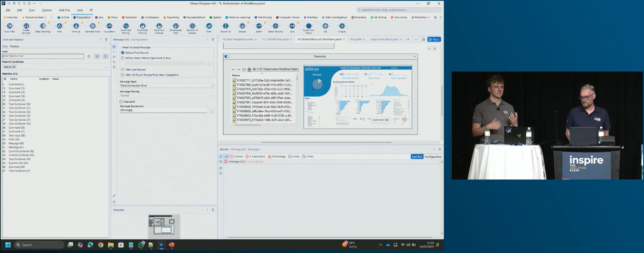Screen dimensions: 644x253
Task: Click the Last Run button
Action: point(417,157)
